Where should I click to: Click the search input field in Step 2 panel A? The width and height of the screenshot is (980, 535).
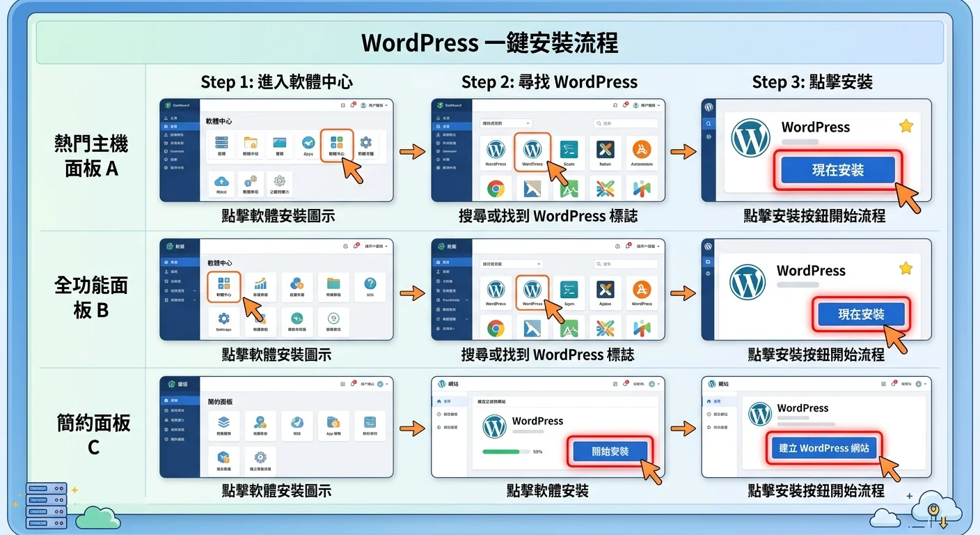pyautogui.click(x=626, y=123)
